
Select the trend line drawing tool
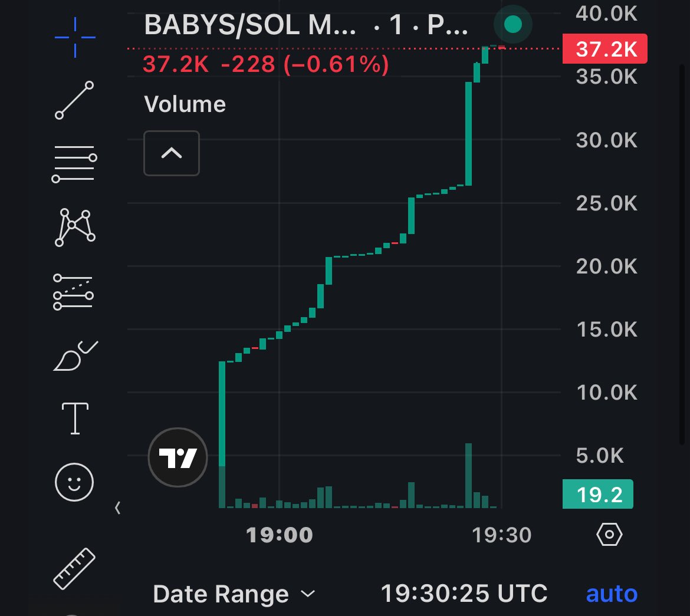pyautogui.click(x=75, y=100)
